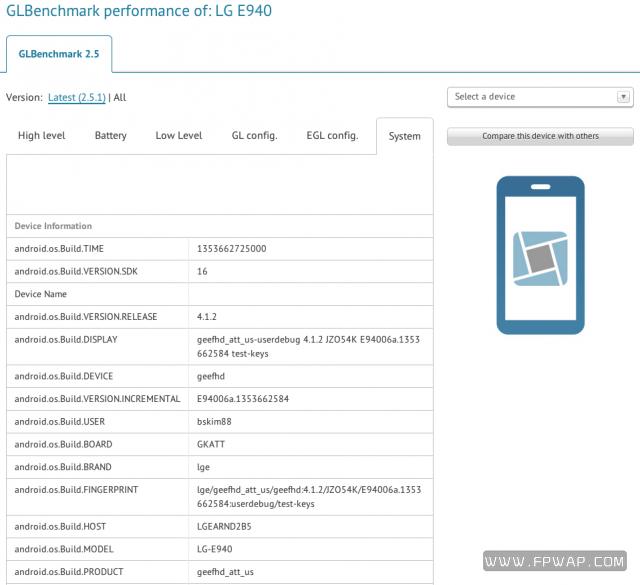Click the device value geefhd

pos(211,376)
